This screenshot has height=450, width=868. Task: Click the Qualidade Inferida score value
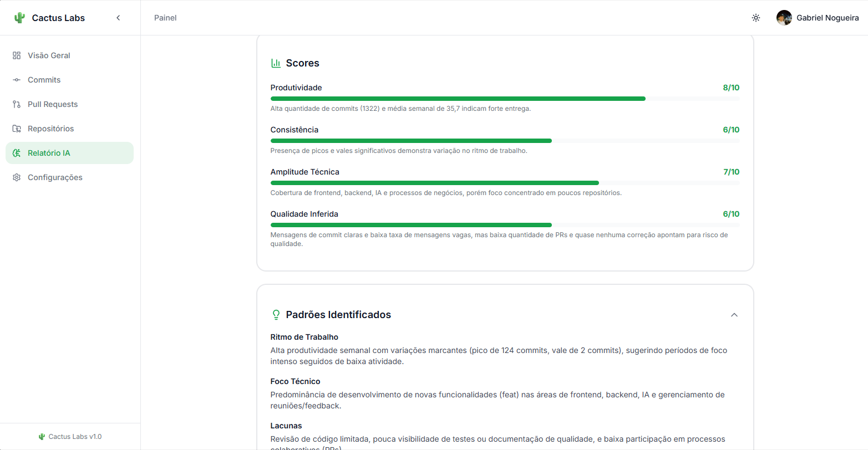pyautogui.click(x=732, y=214)
